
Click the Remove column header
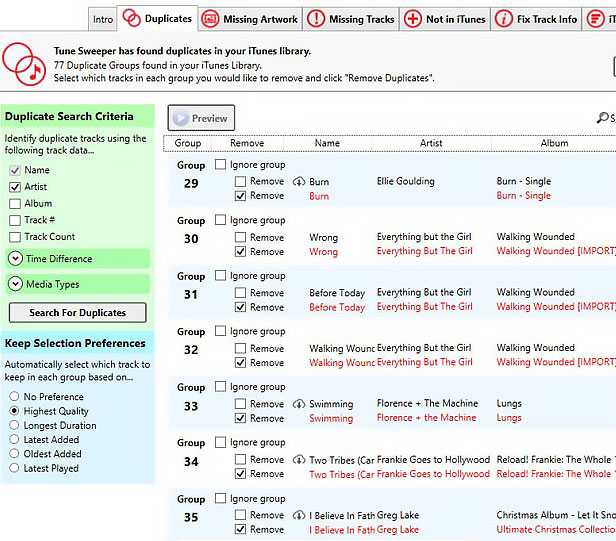pyautogui.click(x=247, y=143)
